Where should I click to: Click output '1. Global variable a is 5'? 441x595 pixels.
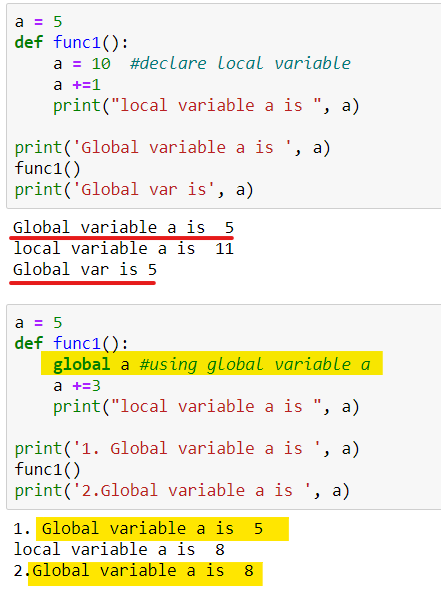[x=138, y=529]
